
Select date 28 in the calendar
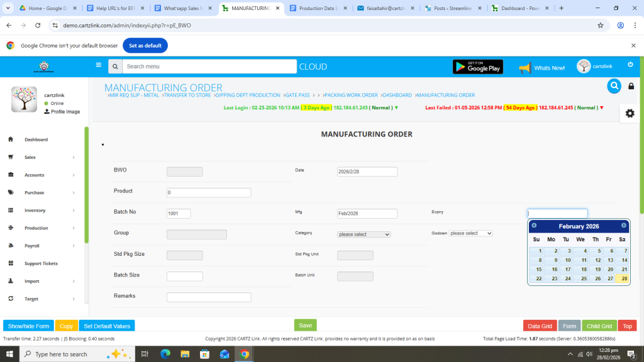623,278
